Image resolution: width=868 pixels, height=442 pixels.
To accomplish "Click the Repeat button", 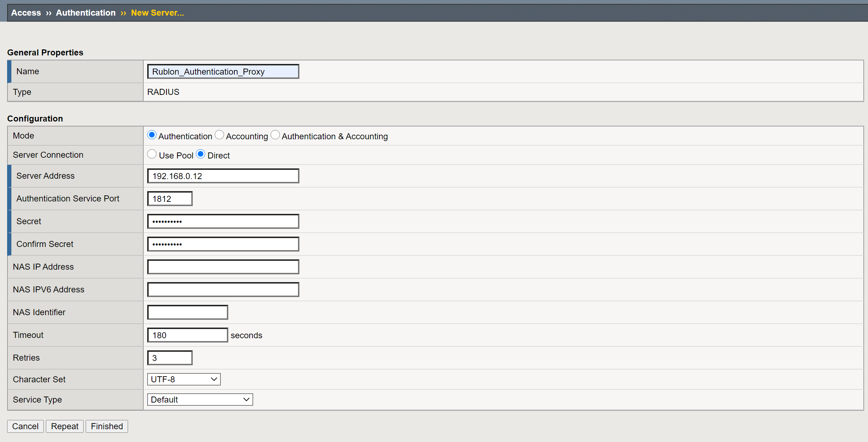I will point(64,426).
